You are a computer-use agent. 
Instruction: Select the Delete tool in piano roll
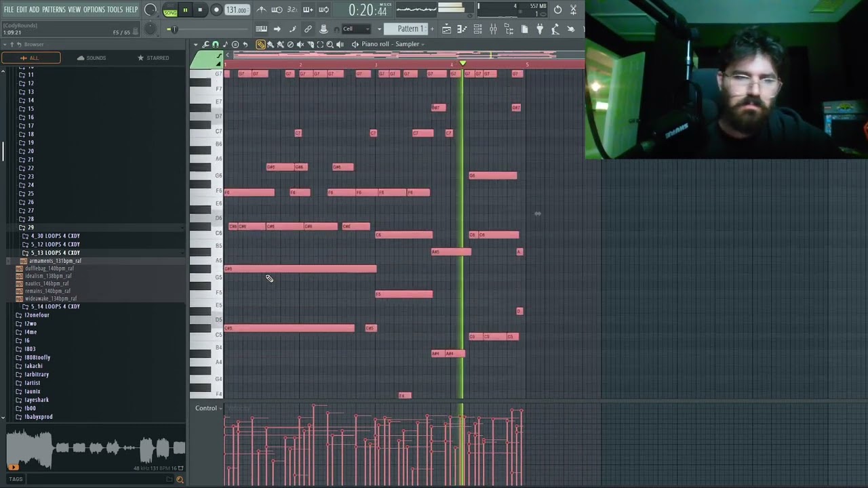point(290,45)
